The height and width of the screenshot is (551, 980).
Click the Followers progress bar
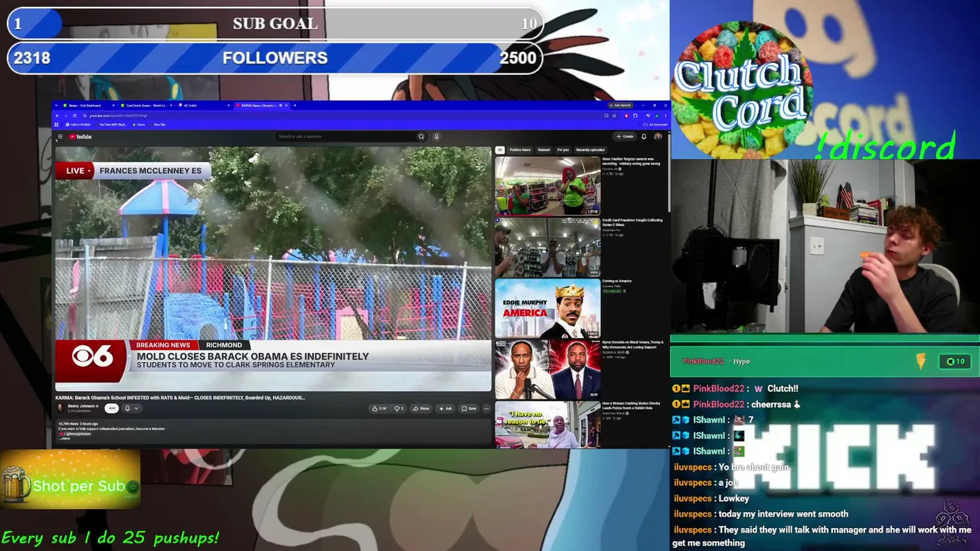275,58
